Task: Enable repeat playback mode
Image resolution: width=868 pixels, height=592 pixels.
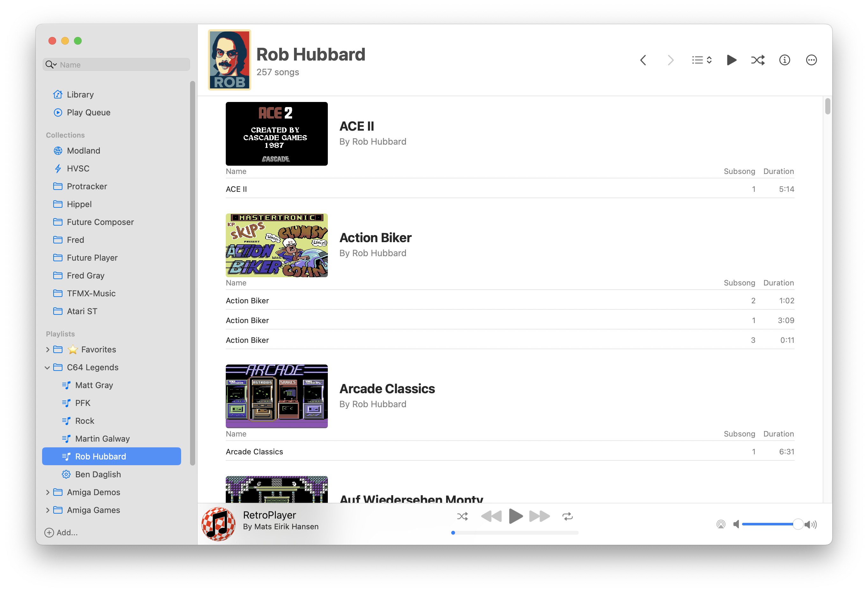Action: click(x=568, y=516)
